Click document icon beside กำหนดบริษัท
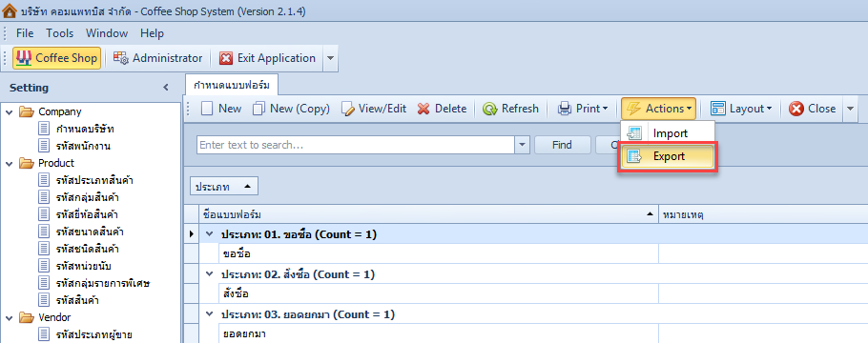Screen dimensions: 868x343 (44, 129)
